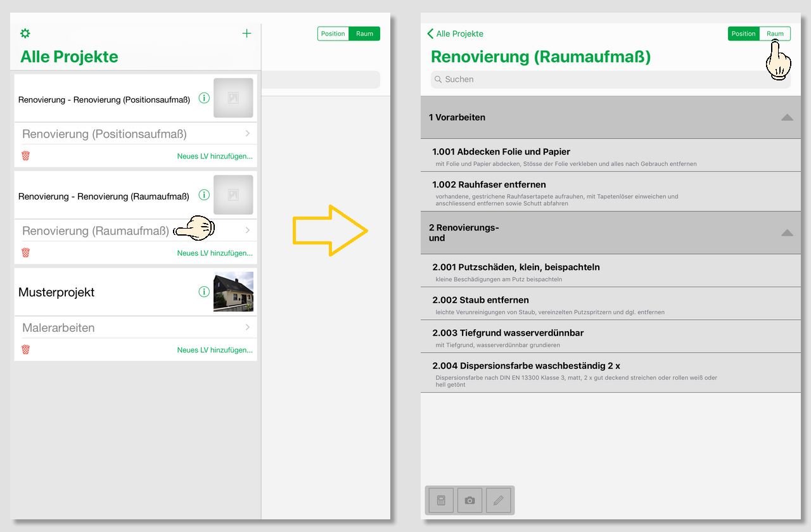The image size is (811, 532).
Task: Open the calculator tool in bottom toolbar
Action: [441, 500]
